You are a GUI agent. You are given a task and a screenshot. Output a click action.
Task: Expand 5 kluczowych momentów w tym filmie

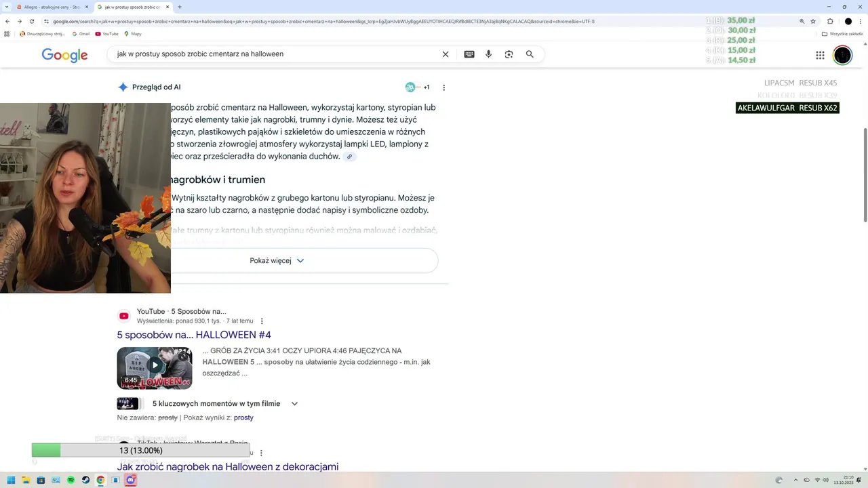click(x=294, y=404)
